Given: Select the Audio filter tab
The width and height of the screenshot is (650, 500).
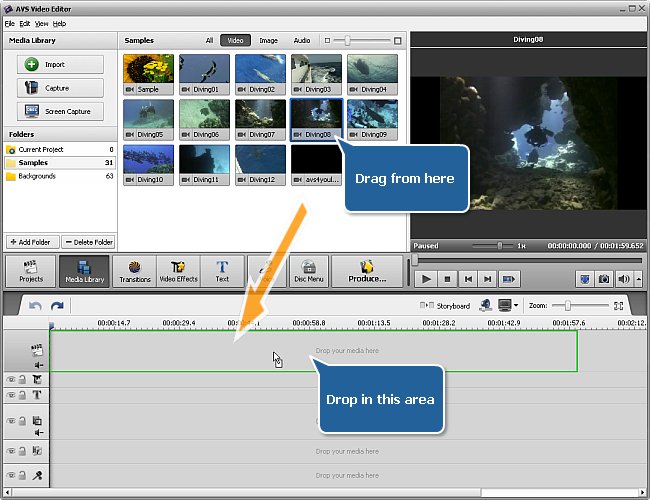Looking at the screenshot, I should click(302, 40).
